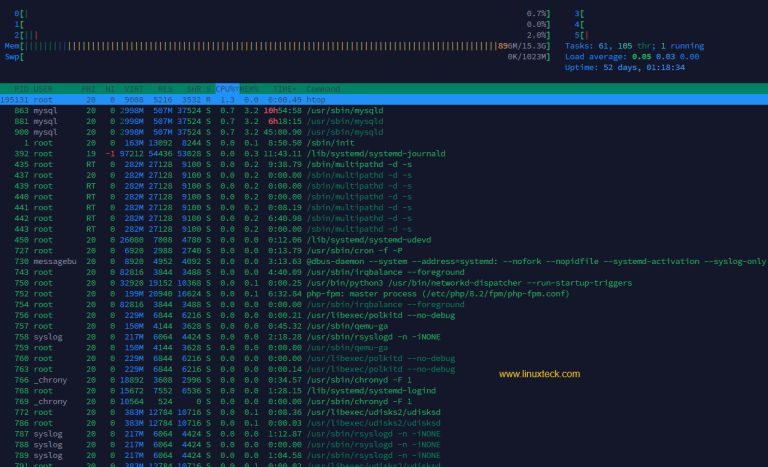Viewport: 768px width, 467px height.
Task: Select the dbus-daemon process row
Action: point(384,261)
